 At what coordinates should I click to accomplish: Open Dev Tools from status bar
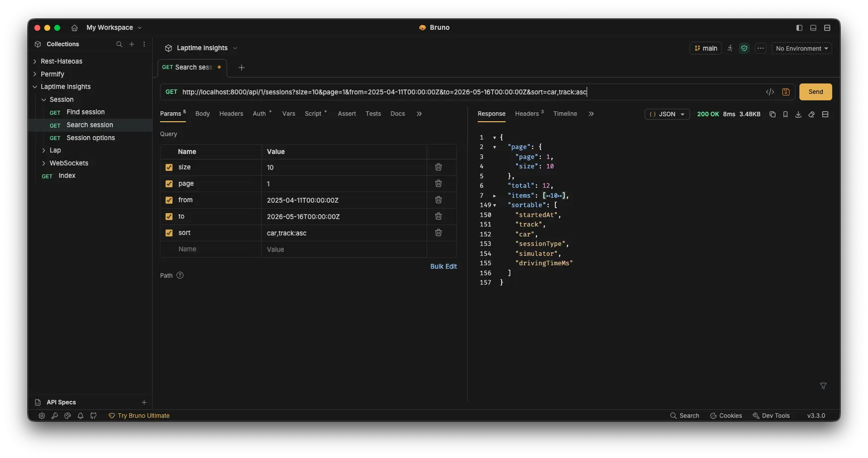tap(771, 416)
